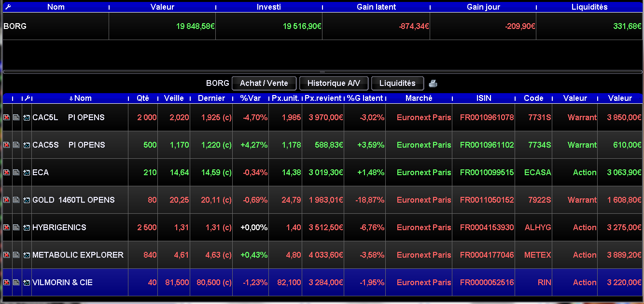
Task: Open the document icon for METABOLIC EXPLORER
Action: pyautogui.click(x=16, y=255)
